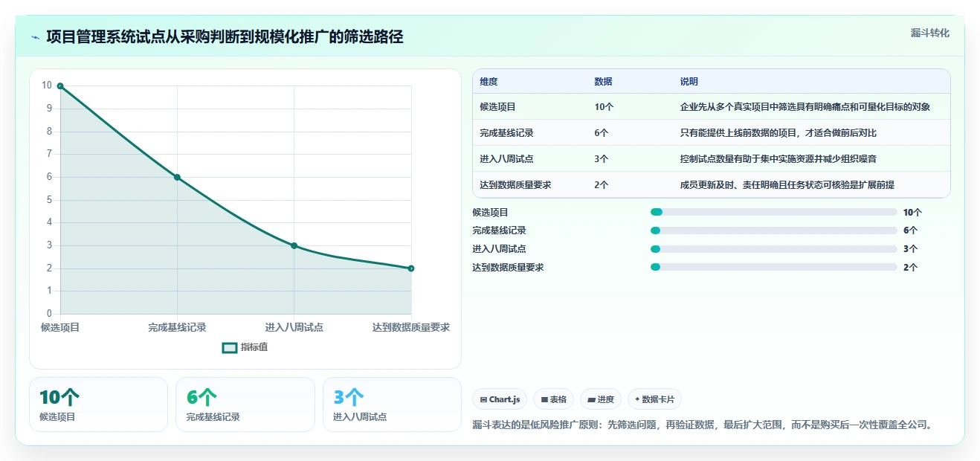The image size is (980, 461).
Task: Click the 表格 tag
Action: tap(553, 399)
